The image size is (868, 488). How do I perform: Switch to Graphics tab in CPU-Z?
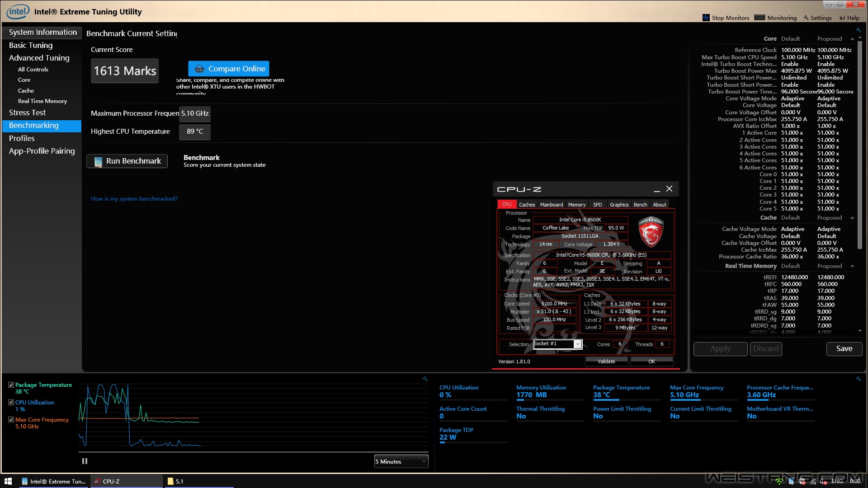[x=619, y=205]
